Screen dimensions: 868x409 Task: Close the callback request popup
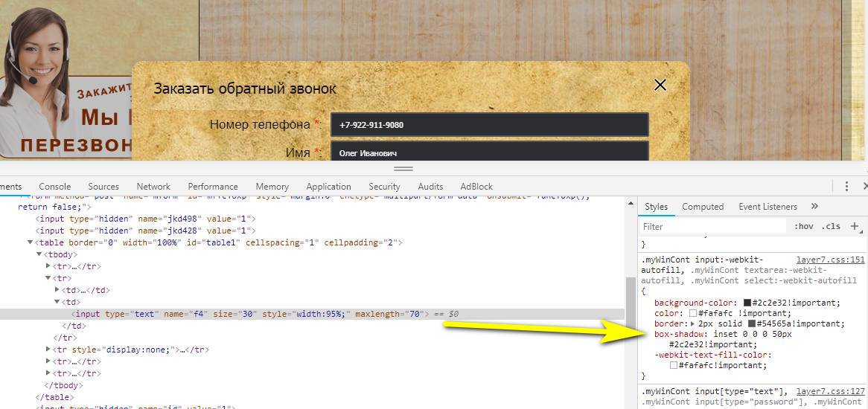click(660, 85)
